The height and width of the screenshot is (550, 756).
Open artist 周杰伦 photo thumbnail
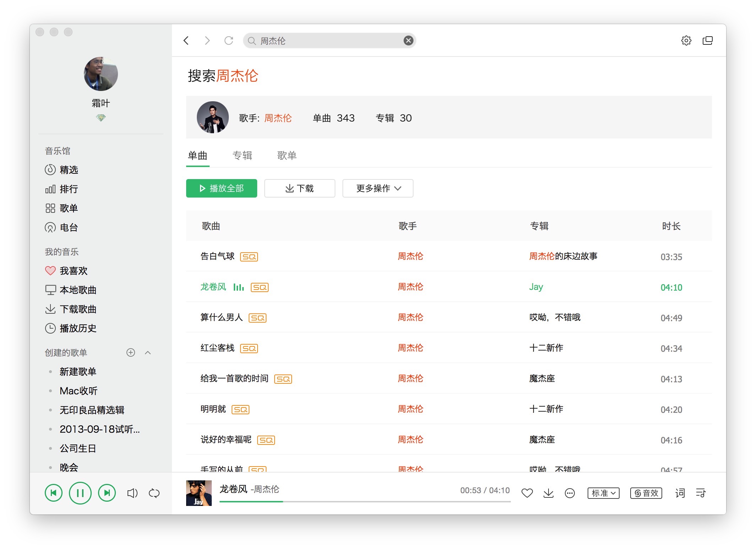pyautogui.click(x=213, y=117)
